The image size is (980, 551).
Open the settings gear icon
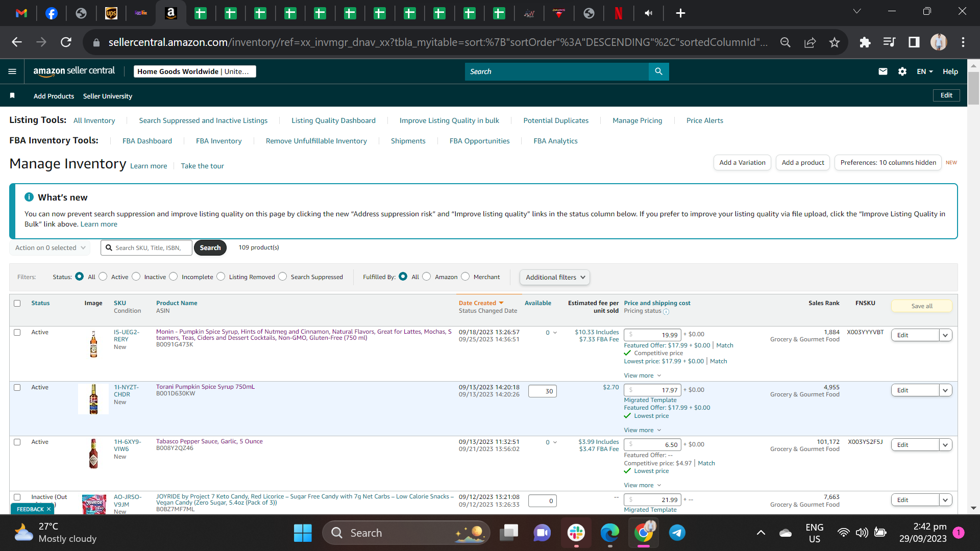(x=902, y=71)
